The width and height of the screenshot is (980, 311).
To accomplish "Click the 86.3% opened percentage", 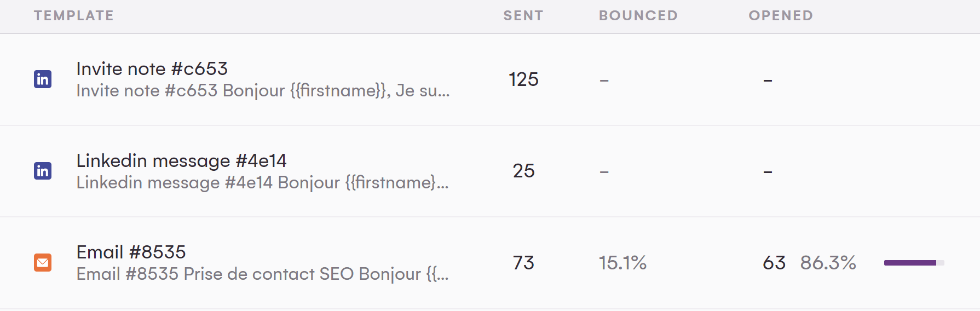I will 828,263.
